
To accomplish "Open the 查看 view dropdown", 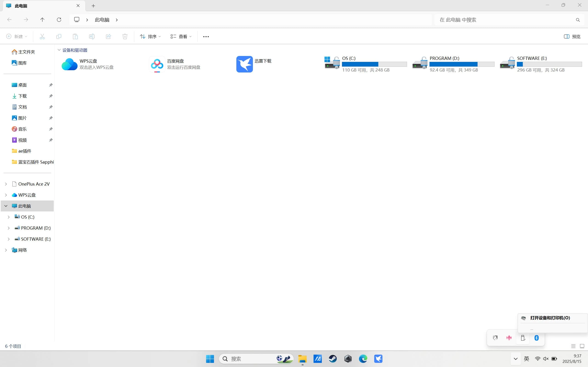I will [181, 36].
